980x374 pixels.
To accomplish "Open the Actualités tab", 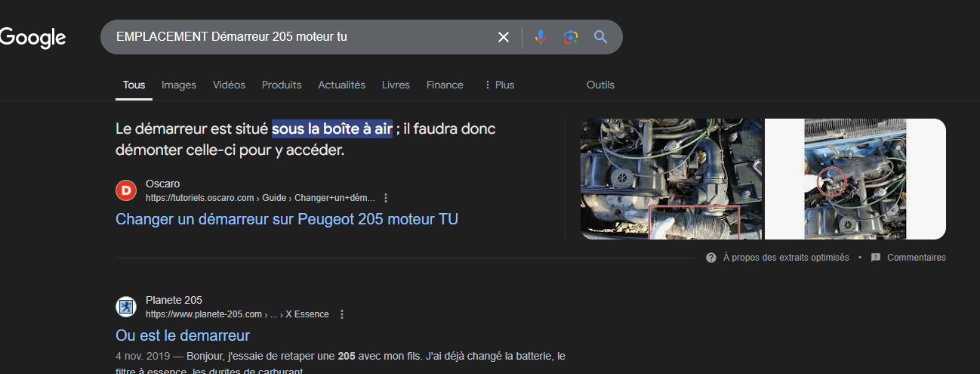I will click(341, 85).
